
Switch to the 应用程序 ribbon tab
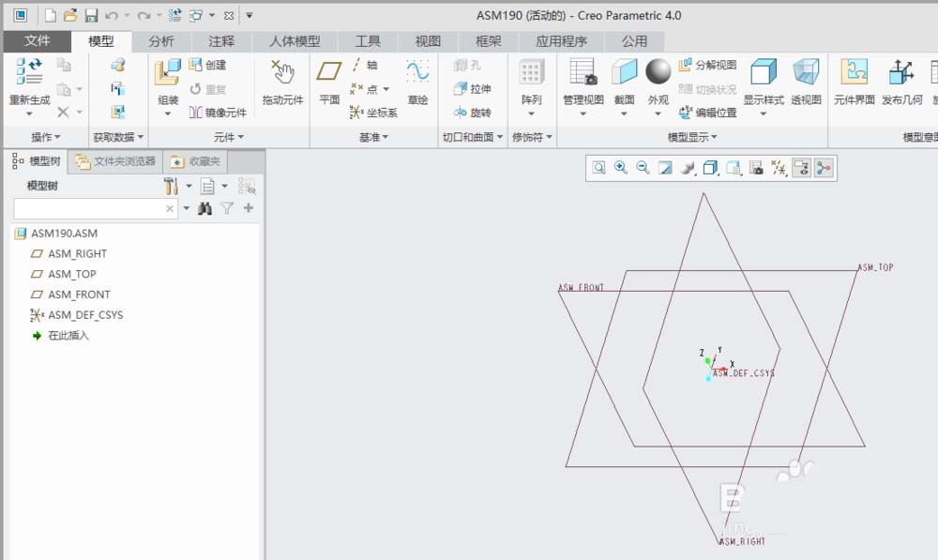pyautogui.click(x=561, y=41)
